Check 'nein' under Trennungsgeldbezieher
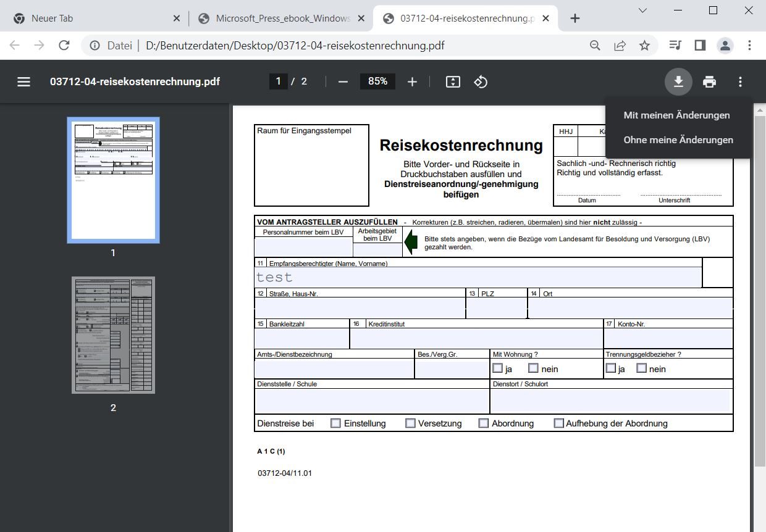The image size is (766, 532). (641, 368)
